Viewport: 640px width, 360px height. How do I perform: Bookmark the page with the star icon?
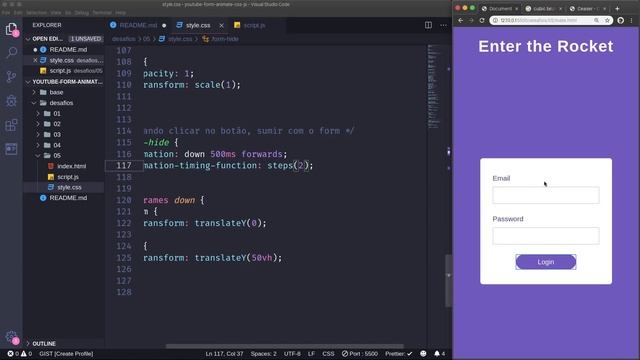click(607, 20)
